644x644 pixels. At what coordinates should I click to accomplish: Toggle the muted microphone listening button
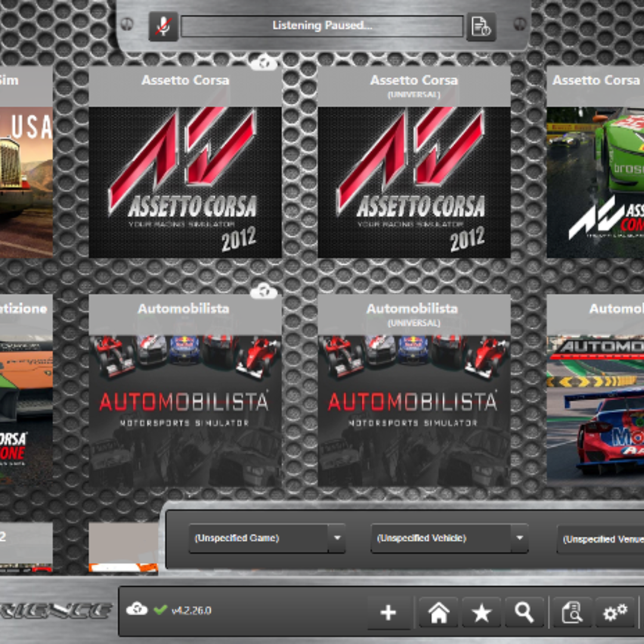(x=163, y=26)
